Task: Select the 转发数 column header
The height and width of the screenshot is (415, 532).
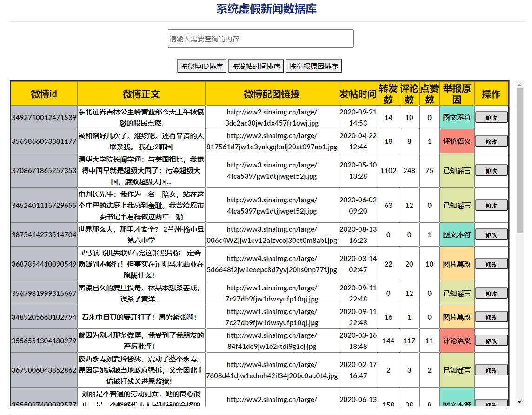Action: [x=388, y=94]
